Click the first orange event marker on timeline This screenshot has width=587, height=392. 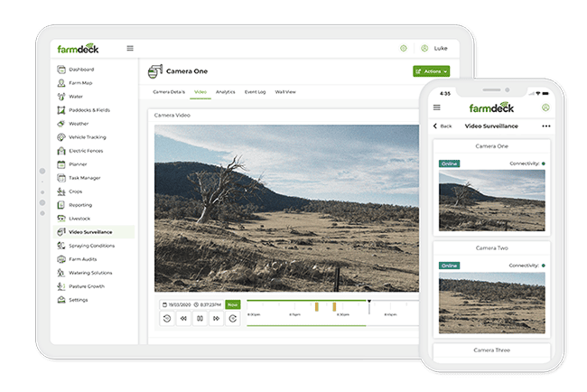coord(317,306)
